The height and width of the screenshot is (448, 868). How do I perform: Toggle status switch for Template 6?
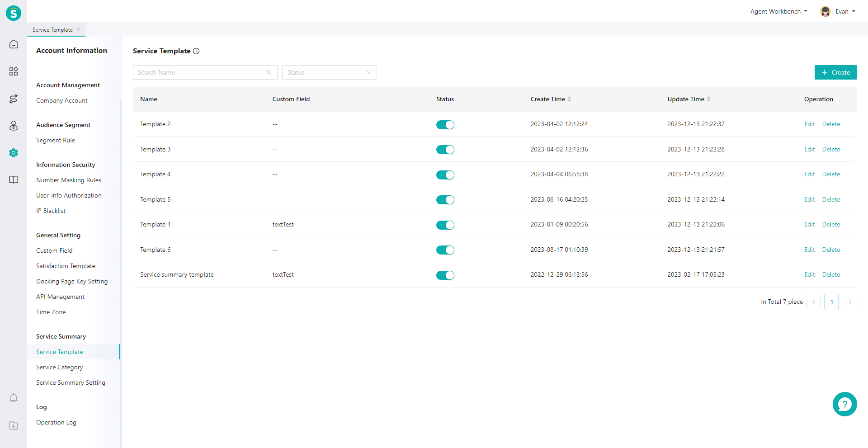pyautogui.click(x=445, y=250)
